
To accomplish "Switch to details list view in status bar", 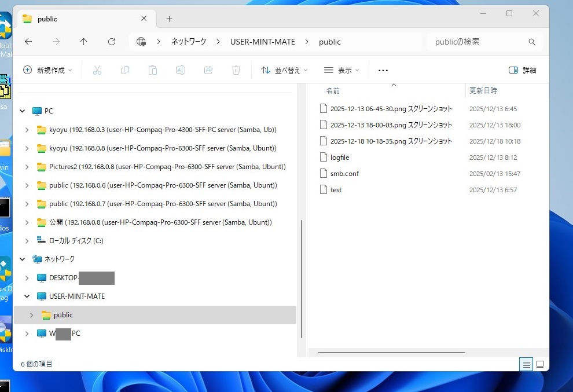I will click(x=526, y=364).
